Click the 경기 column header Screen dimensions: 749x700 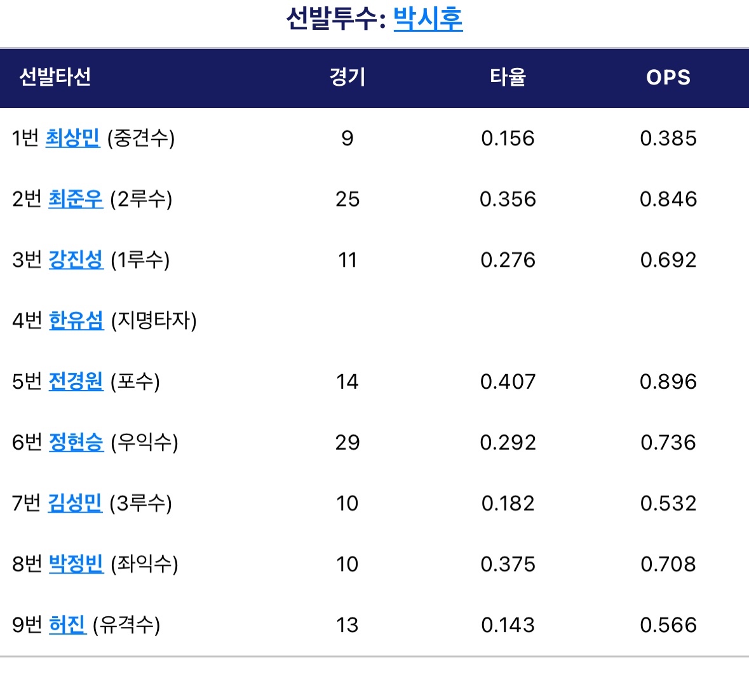pyautogui.click(x=347, y=77)
